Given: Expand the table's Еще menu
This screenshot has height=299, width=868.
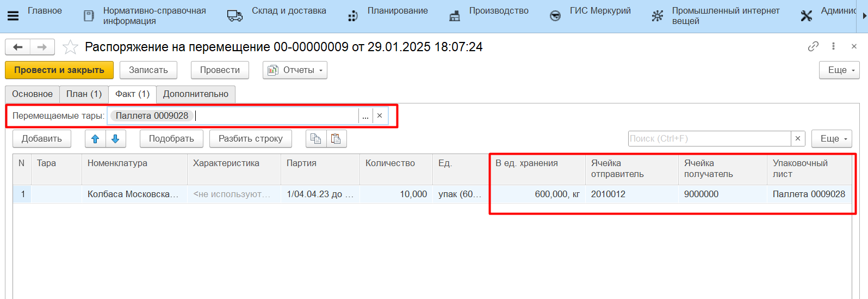Looking at the screenshot, I should pos(832,139).
